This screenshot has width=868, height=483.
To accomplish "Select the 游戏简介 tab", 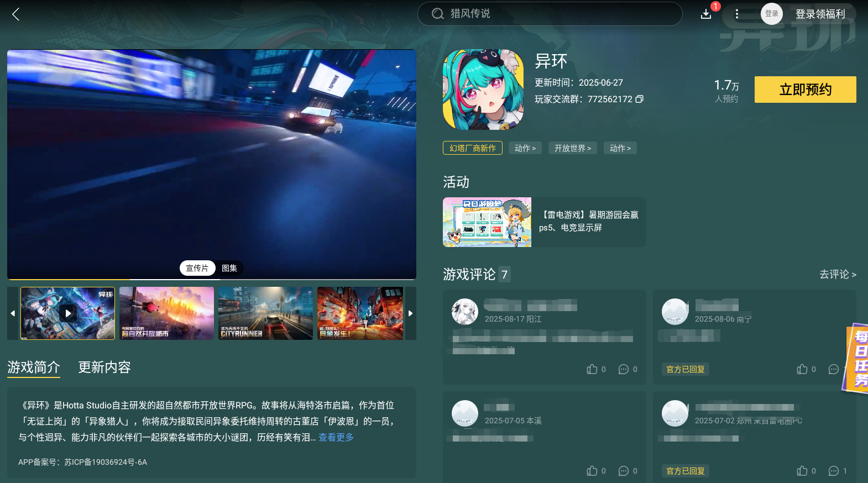I will 34,368.
